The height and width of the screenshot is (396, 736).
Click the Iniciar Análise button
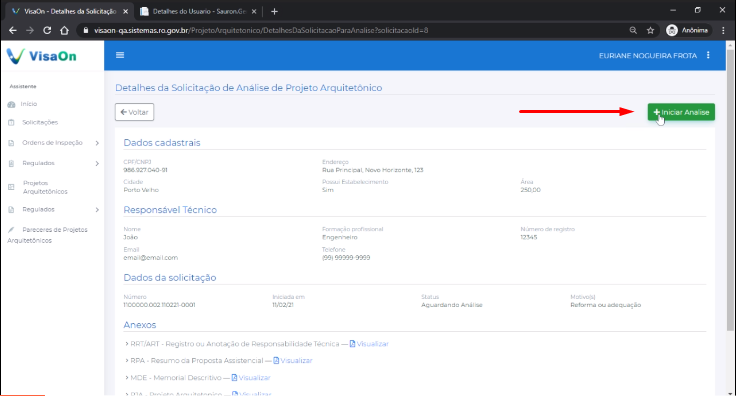681,112
